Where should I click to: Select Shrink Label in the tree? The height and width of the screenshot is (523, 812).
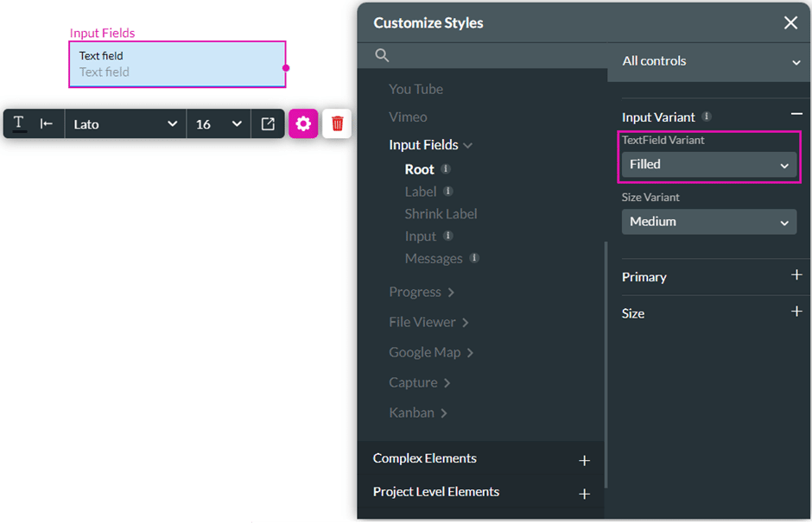coord(441,214)
